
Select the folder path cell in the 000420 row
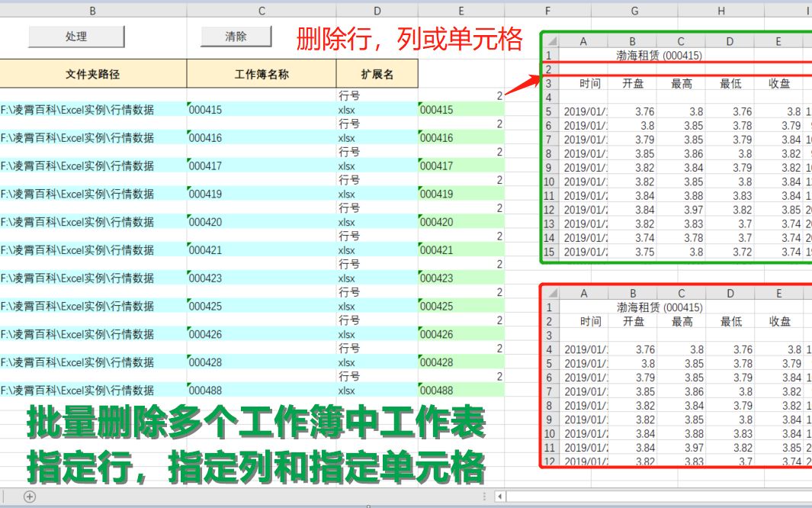[93, 221]
